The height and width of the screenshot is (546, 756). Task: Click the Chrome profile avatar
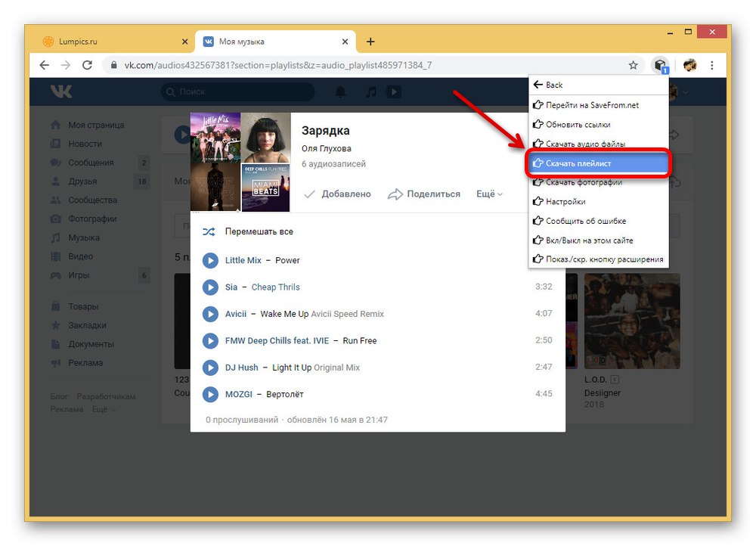[x=690, y=65]
